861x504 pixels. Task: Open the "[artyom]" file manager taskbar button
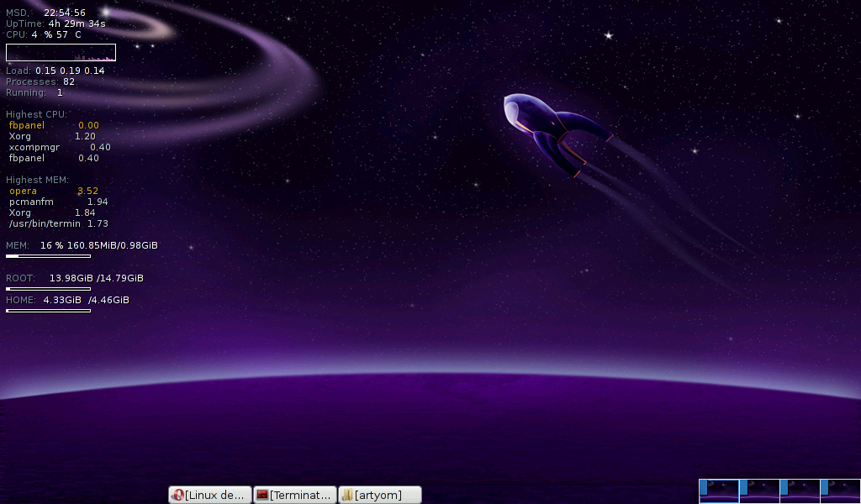380,495
